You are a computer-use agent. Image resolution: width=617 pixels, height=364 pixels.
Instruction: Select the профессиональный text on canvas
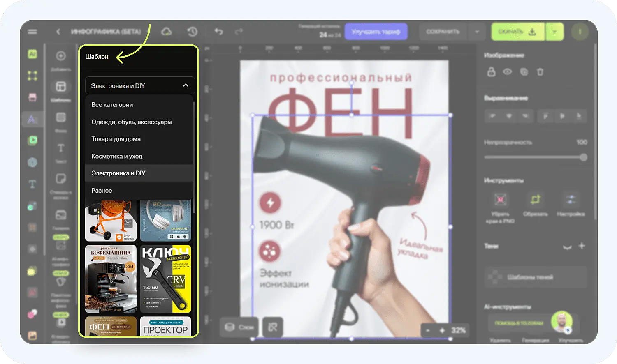(x=341, y=78)
